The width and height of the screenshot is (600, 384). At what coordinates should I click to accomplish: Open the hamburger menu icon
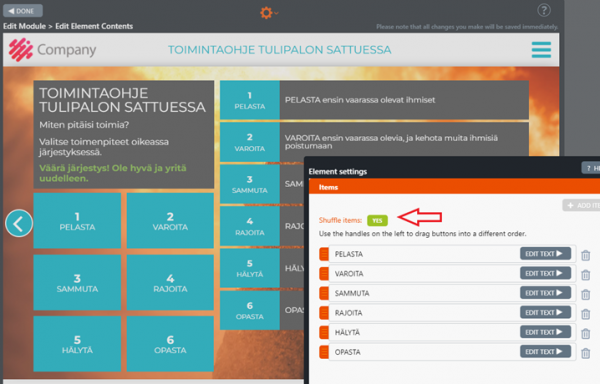pyautogui.click(x=541, y=50)
